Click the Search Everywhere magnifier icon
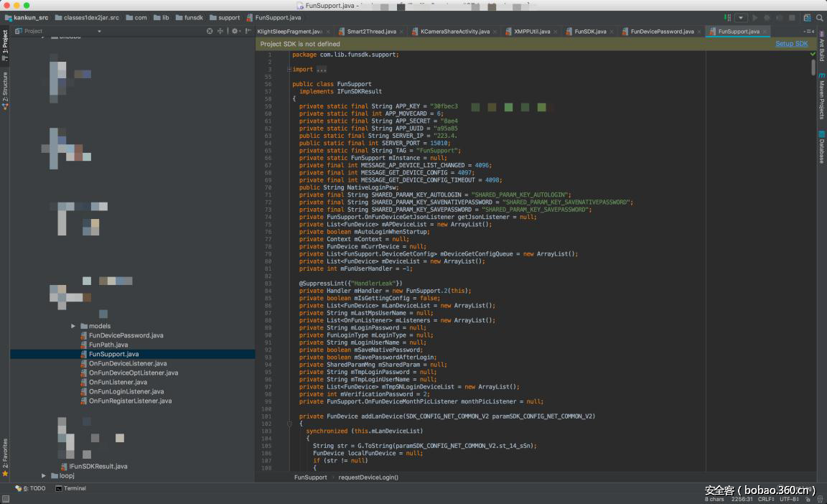This screenshot has width=827, height=504. tap(819, 17)
